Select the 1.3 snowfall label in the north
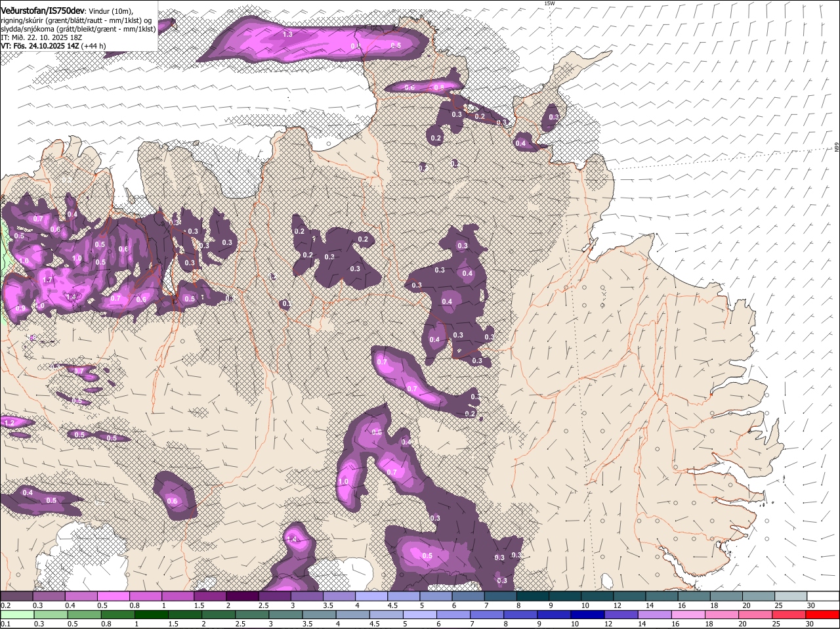 tap(287, 34)
